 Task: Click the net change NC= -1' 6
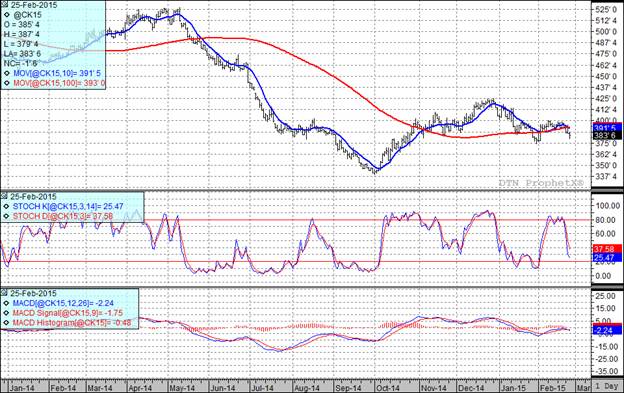[20, 63]
